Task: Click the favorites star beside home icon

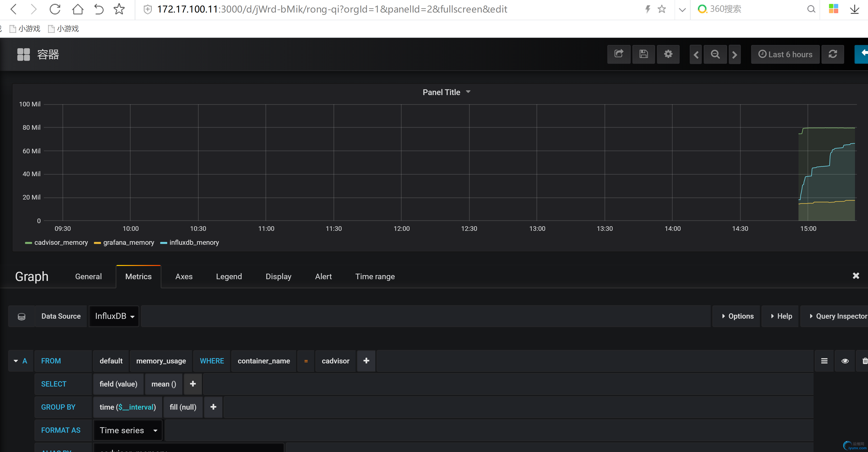Action: tap(119, 9)
